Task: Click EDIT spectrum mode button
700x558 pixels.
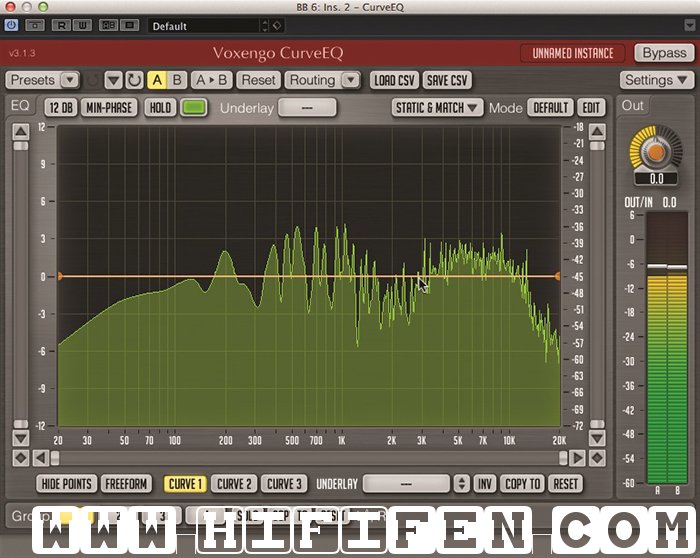Action: (591, 108)
